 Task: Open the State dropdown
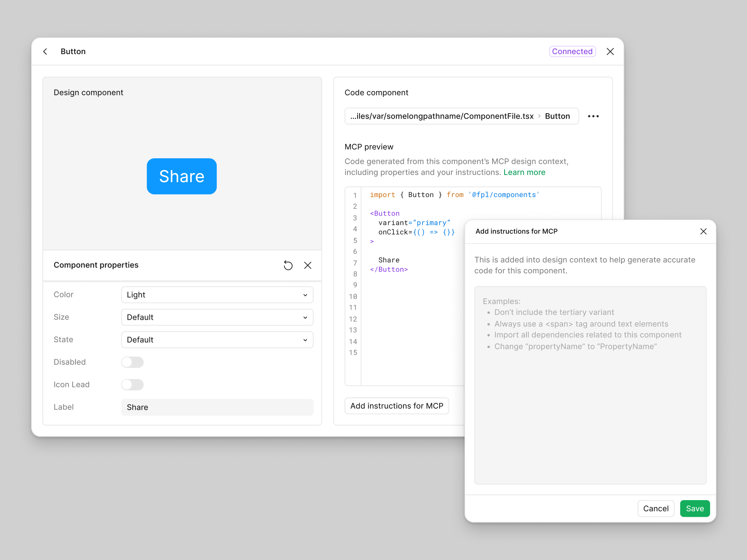[x=217, y=339]
